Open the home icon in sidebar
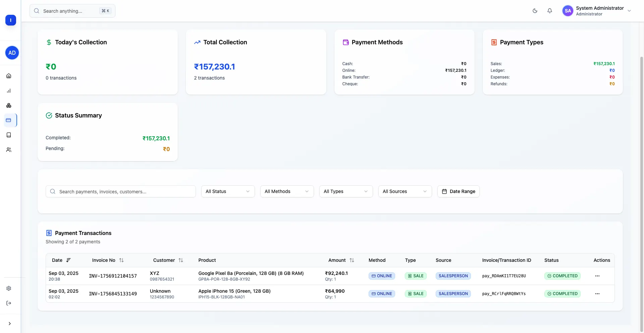 pyautogui.click(x=9, y=76)
